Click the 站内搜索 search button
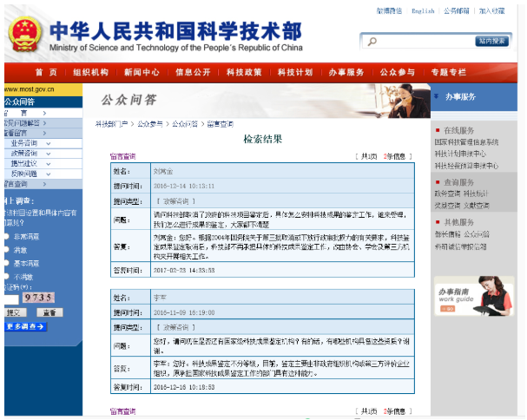The image size is (527, 420). pos(491,42)
